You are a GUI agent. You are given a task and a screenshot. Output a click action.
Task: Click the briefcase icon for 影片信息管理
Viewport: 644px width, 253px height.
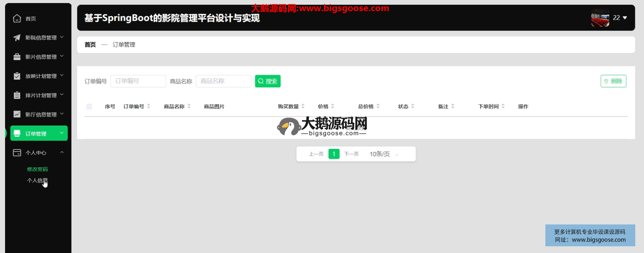tap(17, 57)
